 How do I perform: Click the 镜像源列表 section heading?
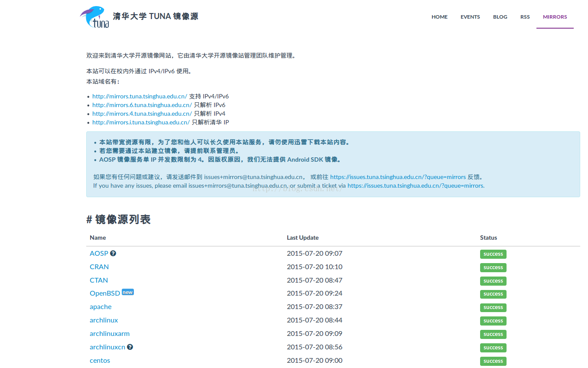[118, 219]
